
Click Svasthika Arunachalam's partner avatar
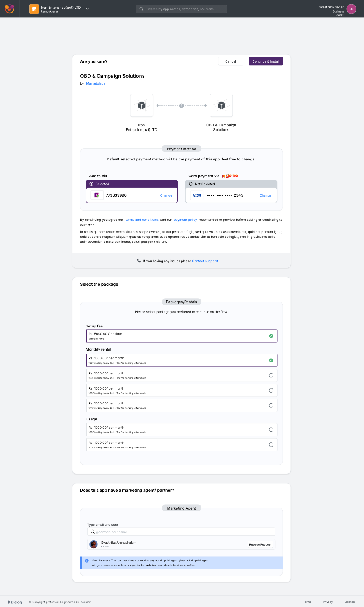94,544
